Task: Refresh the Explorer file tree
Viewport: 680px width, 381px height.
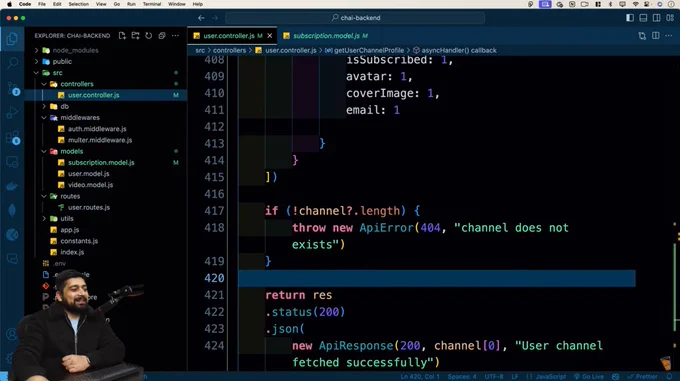Action: pyautogui.click(x=149, y=36)
